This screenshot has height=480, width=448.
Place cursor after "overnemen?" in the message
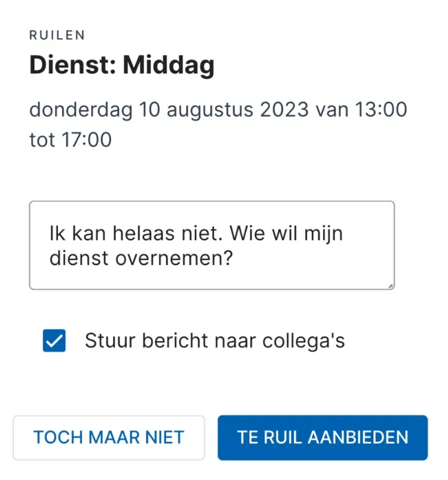pyautogui.click(x=234, y=259)
